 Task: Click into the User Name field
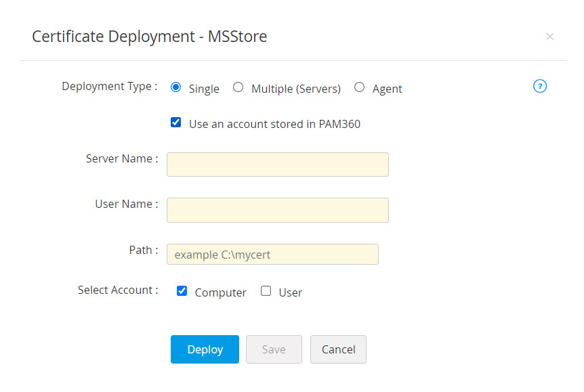click(x=277, y=210)
